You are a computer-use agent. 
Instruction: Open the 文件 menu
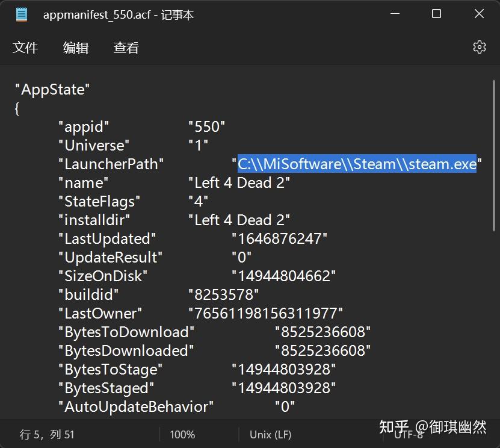[25, 47]
